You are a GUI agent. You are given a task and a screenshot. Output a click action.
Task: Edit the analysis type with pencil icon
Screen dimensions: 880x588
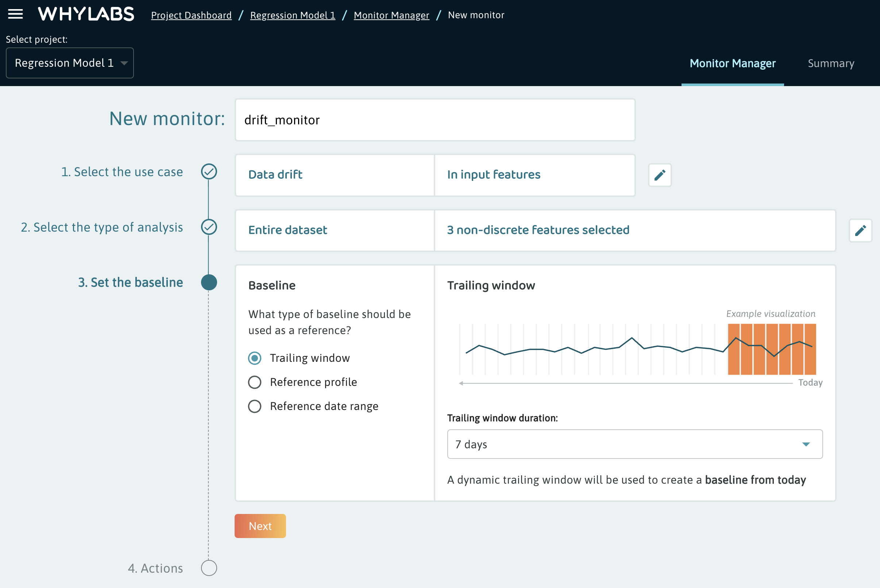(860, 231)
